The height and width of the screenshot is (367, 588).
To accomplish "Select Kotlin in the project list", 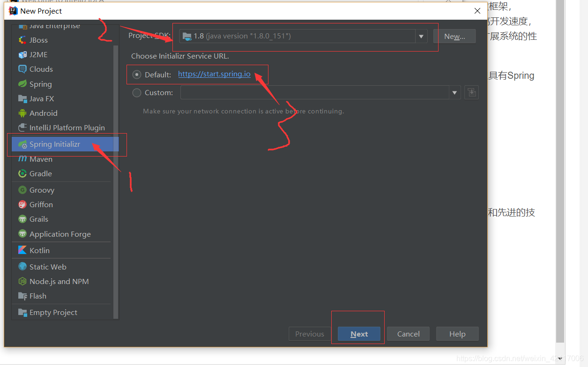I will coord(39,251).
